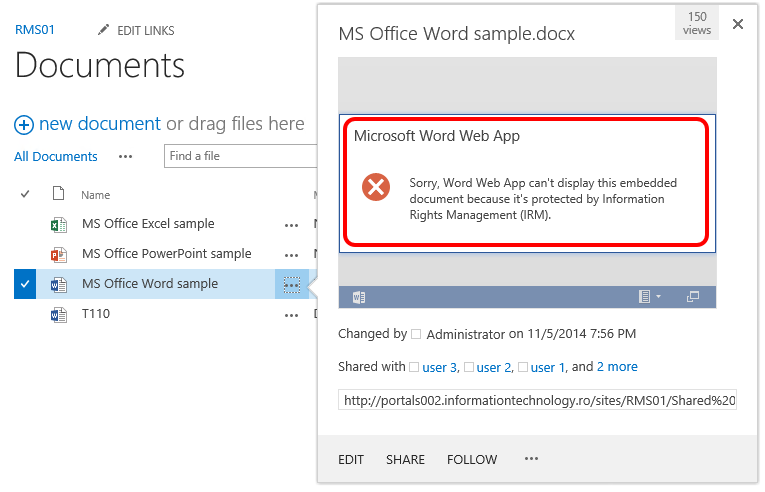The width and height of the screenshot is (765, 492).
Task: Click the presence box next to Administrator
Action: [x=416, y=334]
